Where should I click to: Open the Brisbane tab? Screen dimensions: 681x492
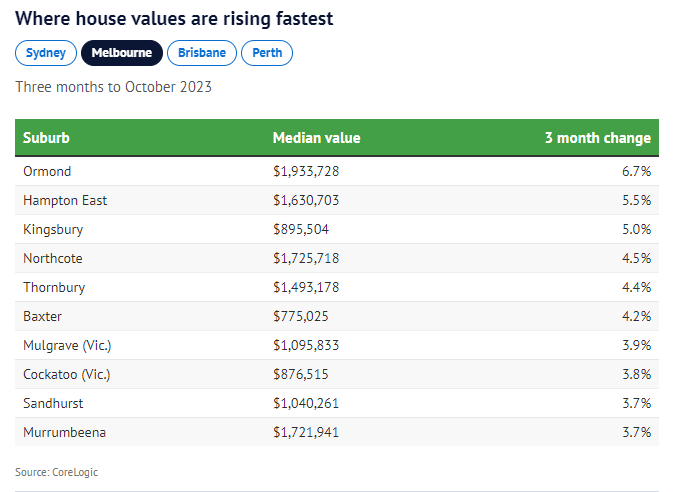(202, 53)
